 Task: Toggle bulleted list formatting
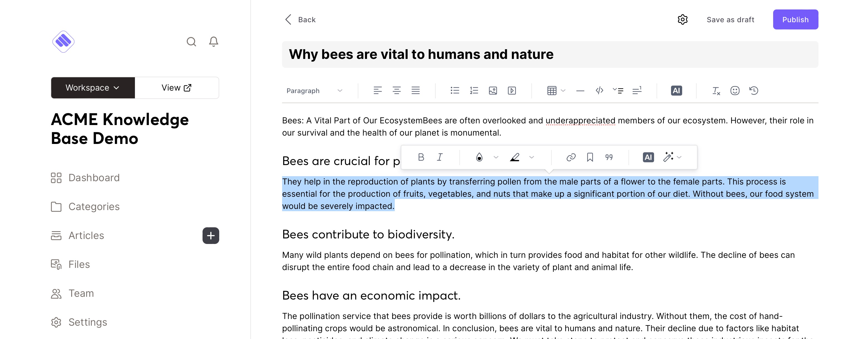click(455, 91)
